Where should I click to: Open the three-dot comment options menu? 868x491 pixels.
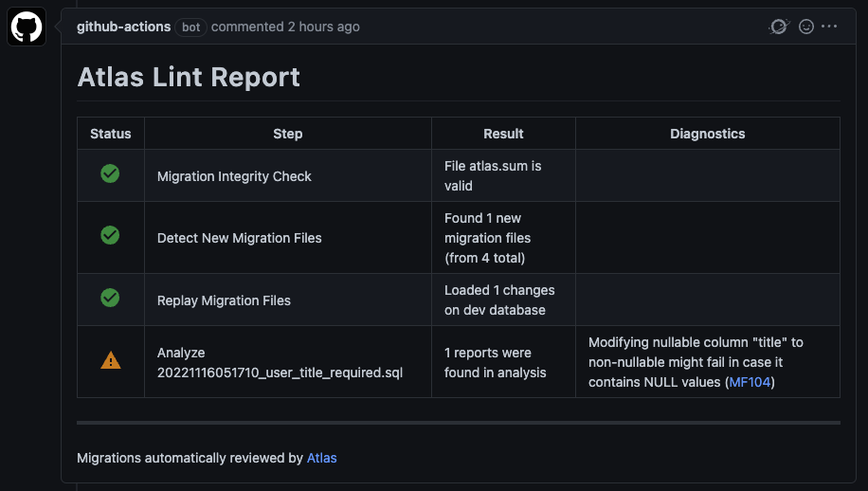[829, 26]
